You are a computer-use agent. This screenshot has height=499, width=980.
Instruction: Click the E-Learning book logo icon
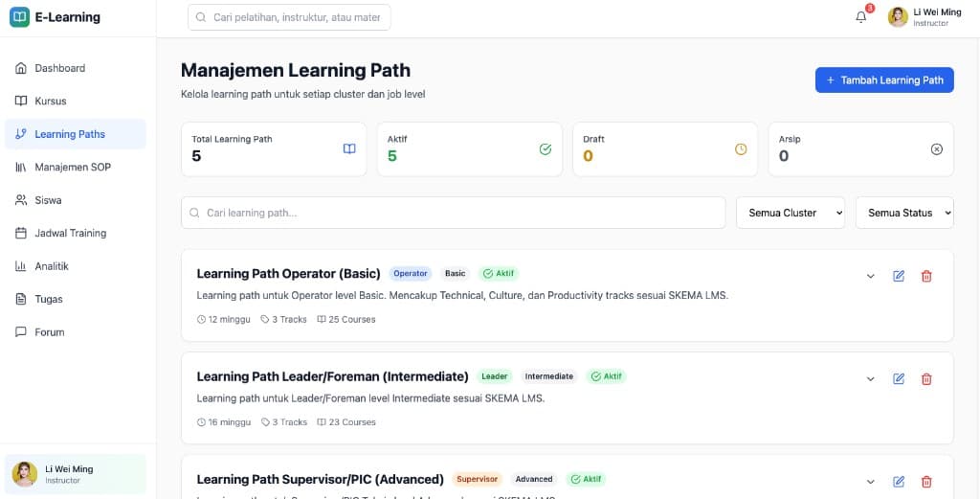point(19,17)
